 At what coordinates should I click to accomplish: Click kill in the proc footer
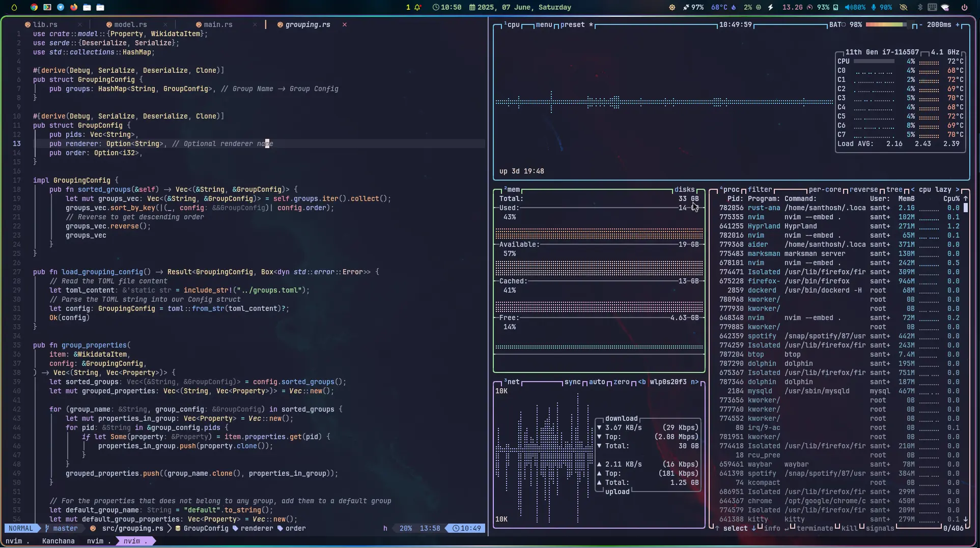click(849, 528)
